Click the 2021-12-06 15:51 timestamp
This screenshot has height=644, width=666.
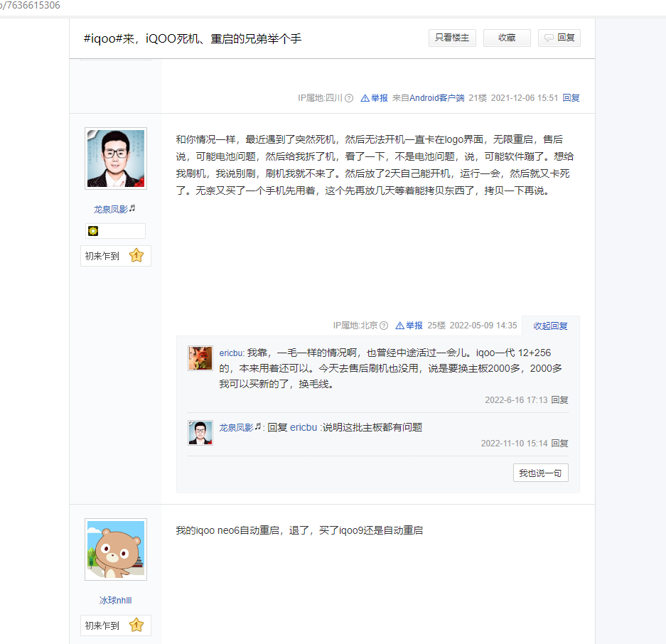pos(524,98)
